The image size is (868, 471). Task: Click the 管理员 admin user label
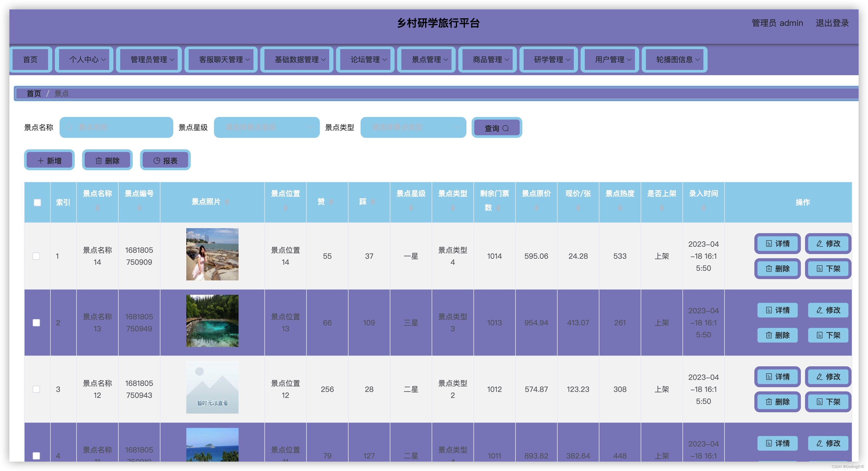click(x=777, y=23)
